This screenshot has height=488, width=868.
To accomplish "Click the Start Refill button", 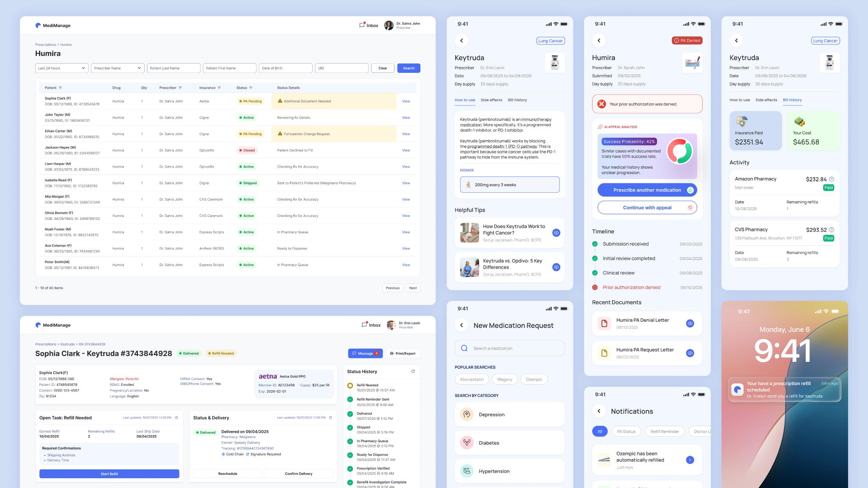I will click(x=109, y=474).
